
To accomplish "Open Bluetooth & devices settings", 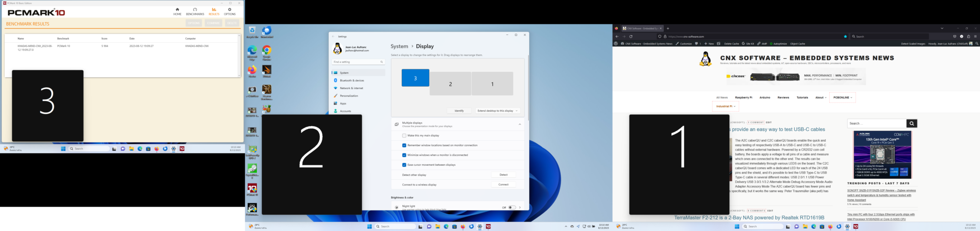I will 358,81.
